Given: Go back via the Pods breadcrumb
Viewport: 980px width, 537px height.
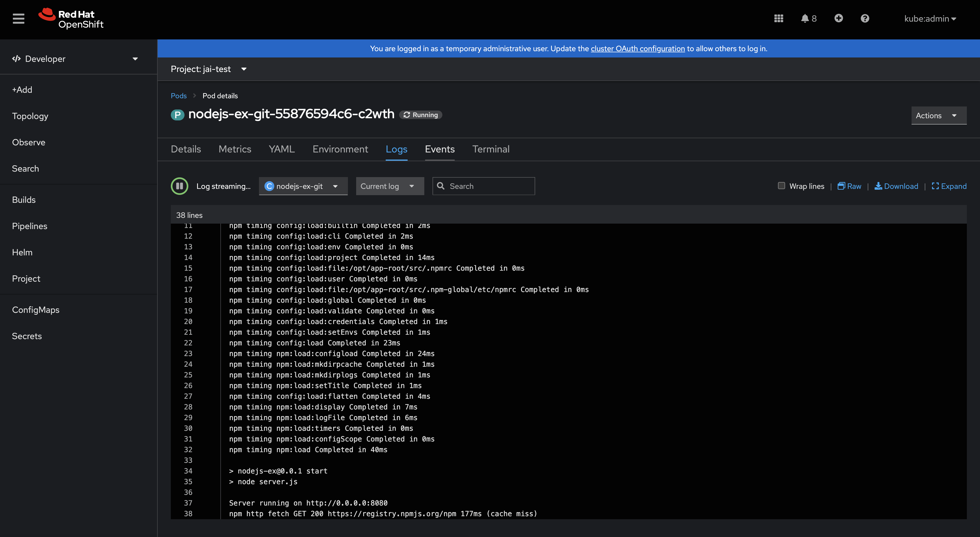Looking at the screenshot, I should coord(178,96).
